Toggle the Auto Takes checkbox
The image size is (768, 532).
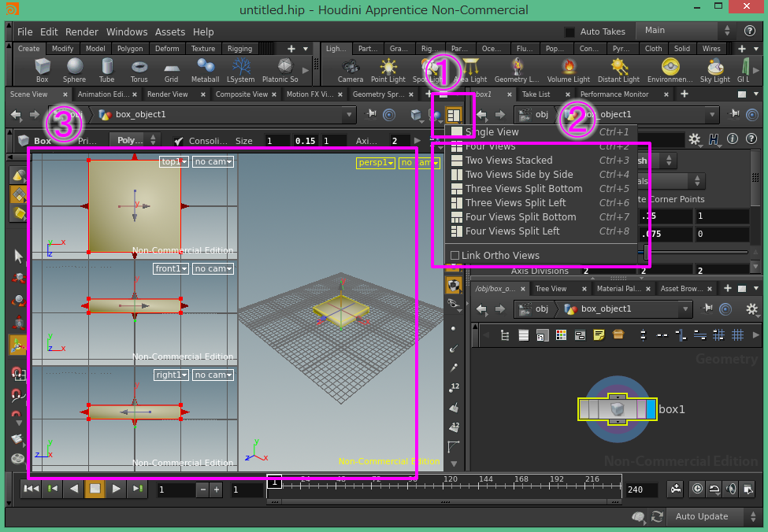[570, 31]
